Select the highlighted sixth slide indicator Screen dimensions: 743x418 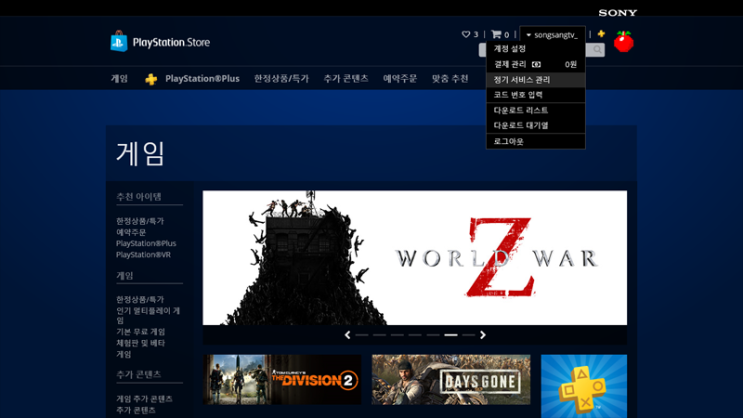click(x=451, y=335)
